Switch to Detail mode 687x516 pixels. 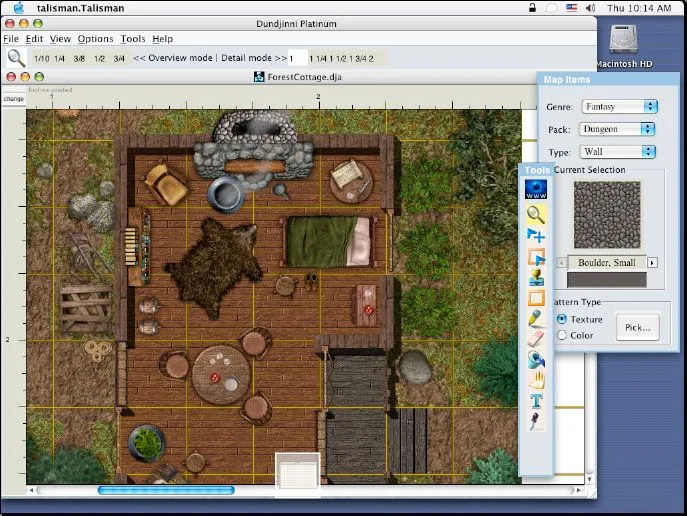click(254, 58)
